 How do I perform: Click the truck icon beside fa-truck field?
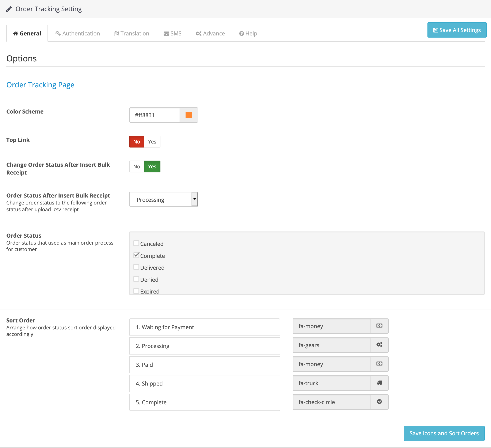379,383
